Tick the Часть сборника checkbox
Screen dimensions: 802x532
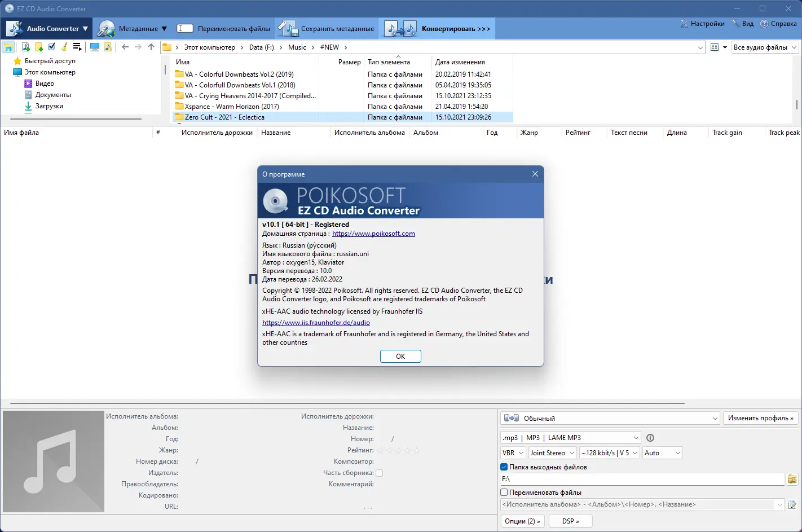[x=379, y=473]
